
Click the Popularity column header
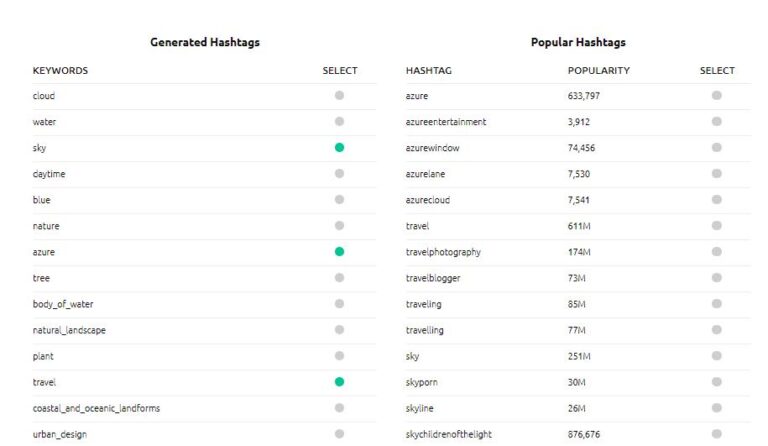pyautogui.click(x=598, y=71)
